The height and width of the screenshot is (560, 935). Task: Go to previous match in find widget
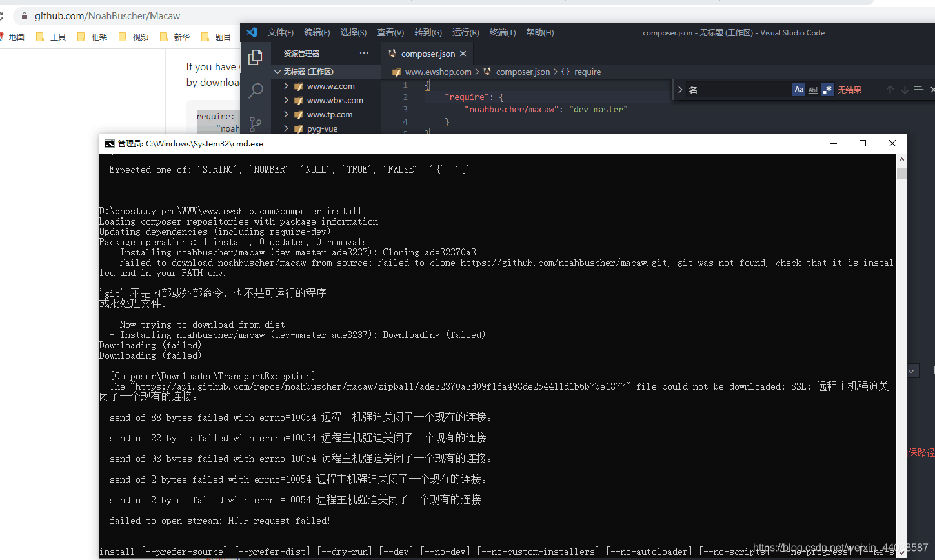(x=890, y=90)
